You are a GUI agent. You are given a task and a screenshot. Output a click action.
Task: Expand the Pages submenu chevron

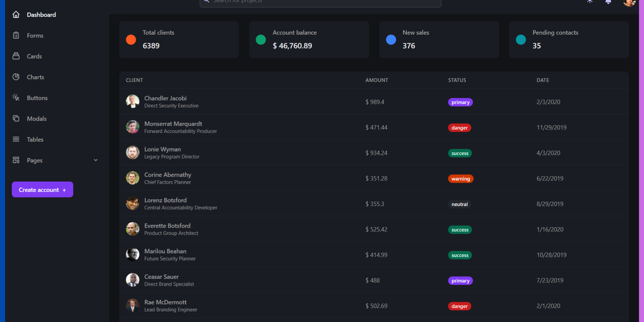[96, 160]
